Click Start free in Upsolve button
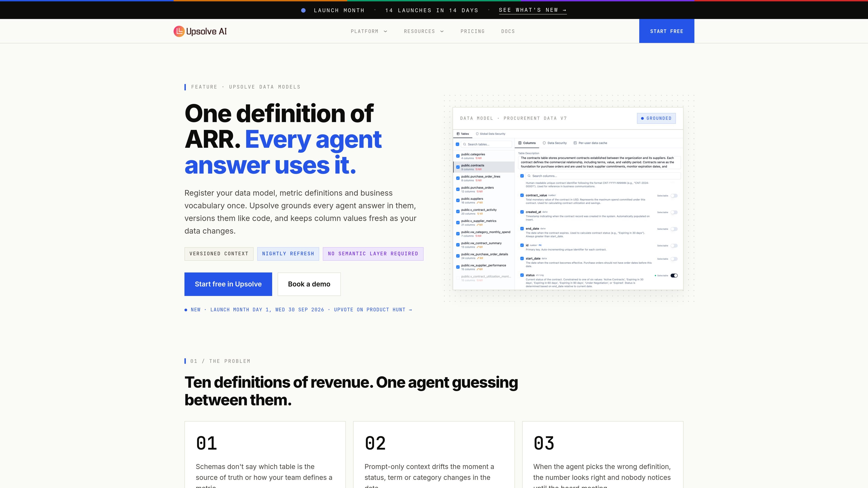868x488 pixels. (228, 284)
